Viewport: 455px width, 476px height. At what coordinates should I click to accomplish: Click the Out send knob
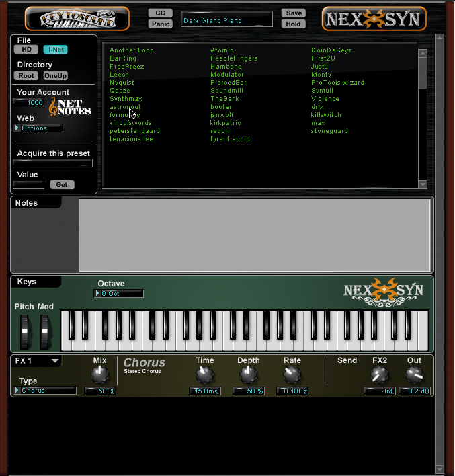(414, 374)
